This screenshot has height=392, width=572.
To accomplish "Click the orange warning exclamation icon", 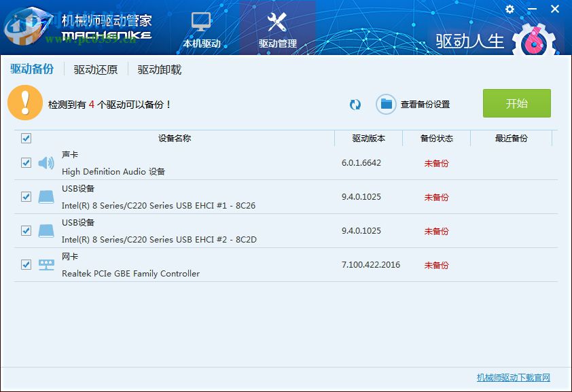I will pyautogui.click(x=25, y=103).
